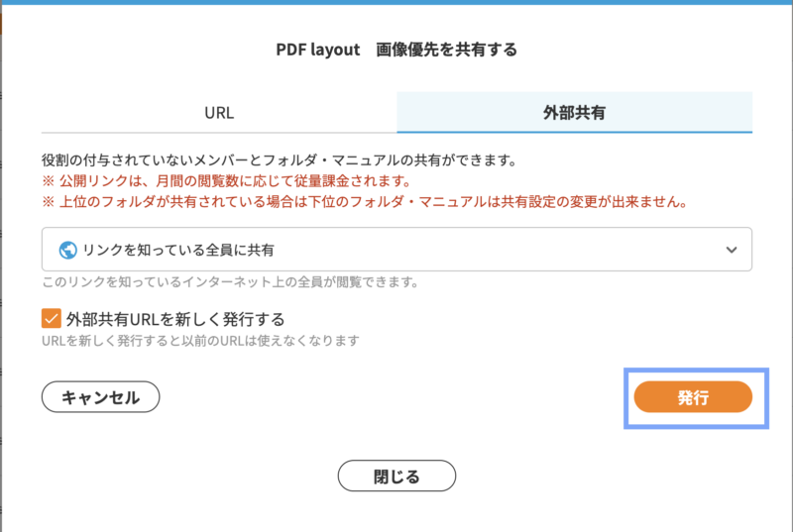Uncheck 外部共有URLを新しく発行する checkbox
The image size is (793, 532).
52,319
